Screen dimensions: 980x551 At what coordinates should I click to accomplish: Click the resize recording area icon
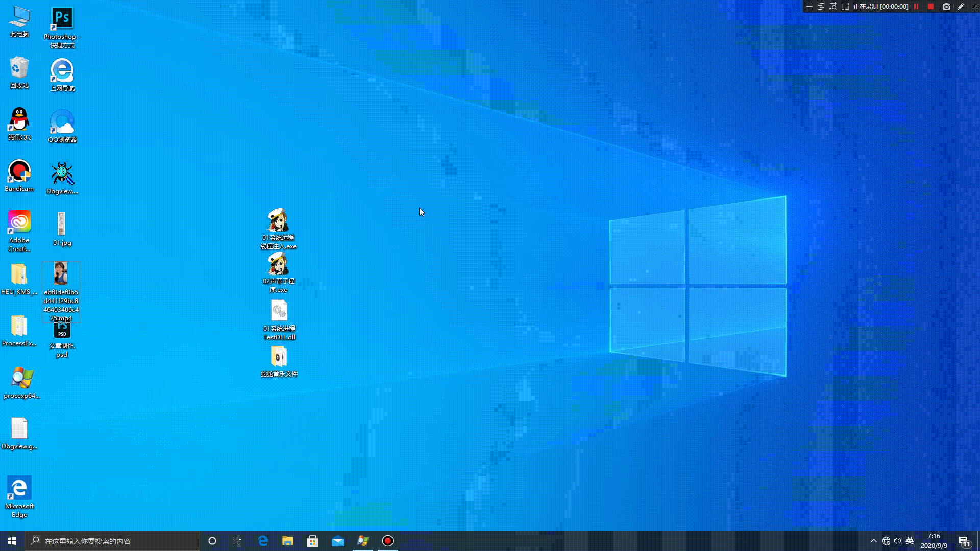click(845, 7)
